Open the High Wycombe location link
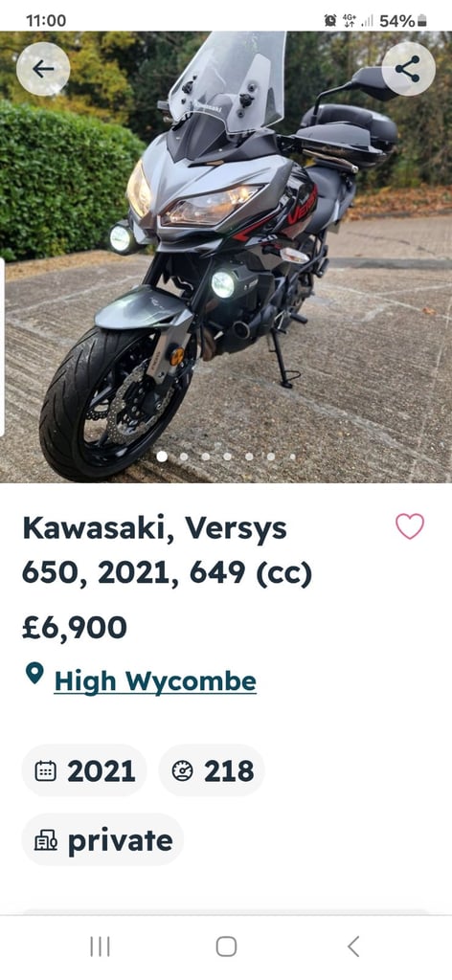Image resolution: width=452 pixels, height=980 pixels. pos(155,680)
